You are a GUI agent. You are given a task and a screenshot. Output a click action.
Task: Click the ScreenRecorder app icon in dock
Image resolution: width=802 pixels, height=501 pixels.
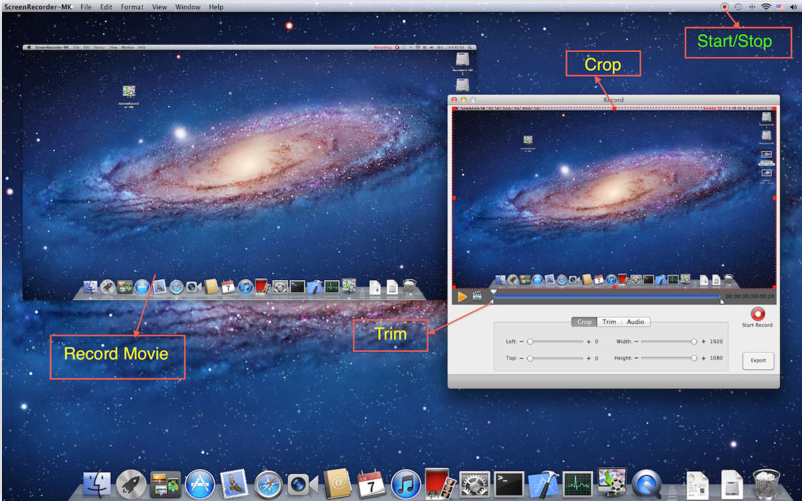point(612,483)
